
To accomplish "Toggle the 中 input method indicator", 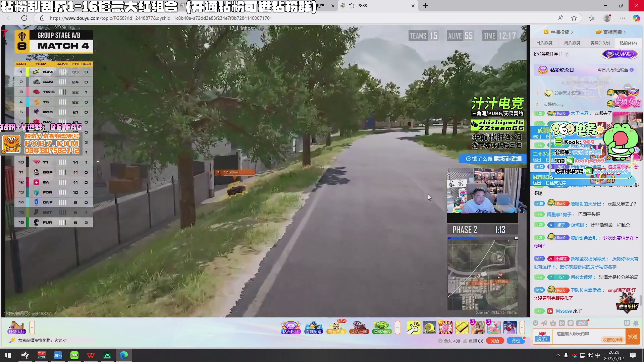I will pyautogui.click(x=598, y=355).
